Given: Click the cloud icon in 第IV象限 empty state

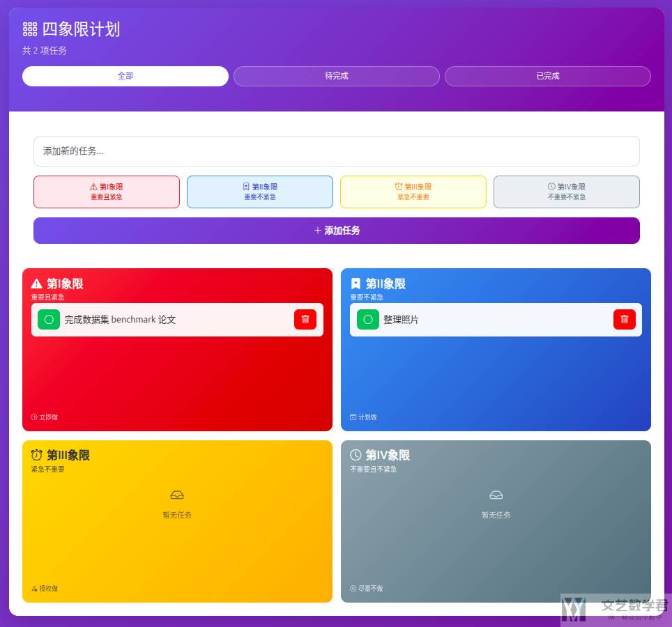Looking at the screenshot, I should click(496, 495).
